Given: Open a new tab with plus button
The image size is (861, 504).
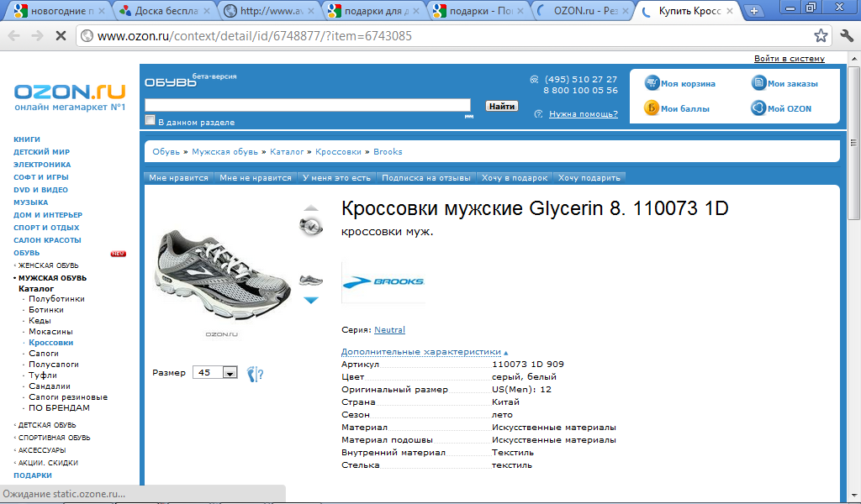Looking at the screenshot, I should pos(754,11).
